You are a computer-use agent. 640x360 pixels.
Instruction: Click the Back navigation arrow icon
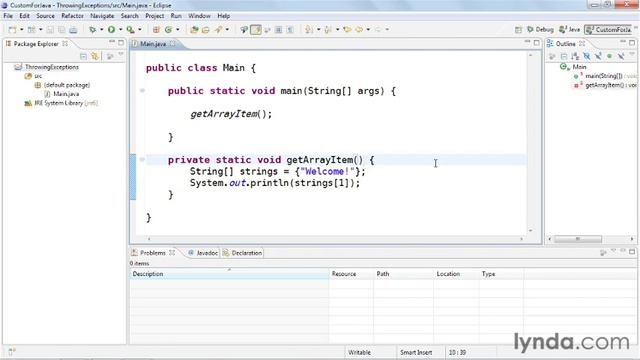click(359, 29)
